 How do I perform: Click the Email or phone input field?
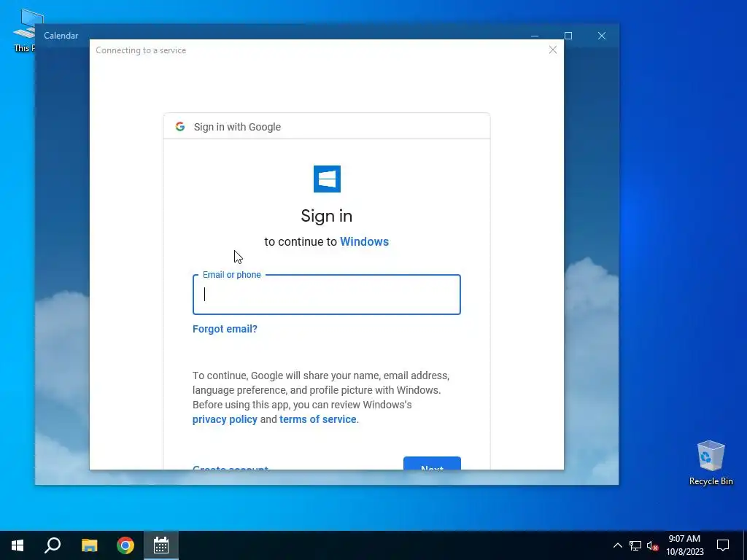point(326,295)
